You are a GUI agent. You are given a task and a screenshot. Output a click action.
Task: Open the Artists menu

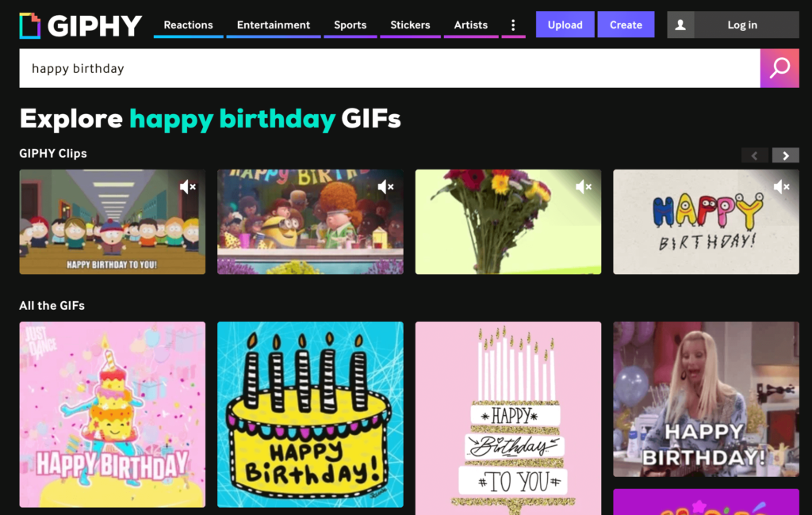point(471,25)
